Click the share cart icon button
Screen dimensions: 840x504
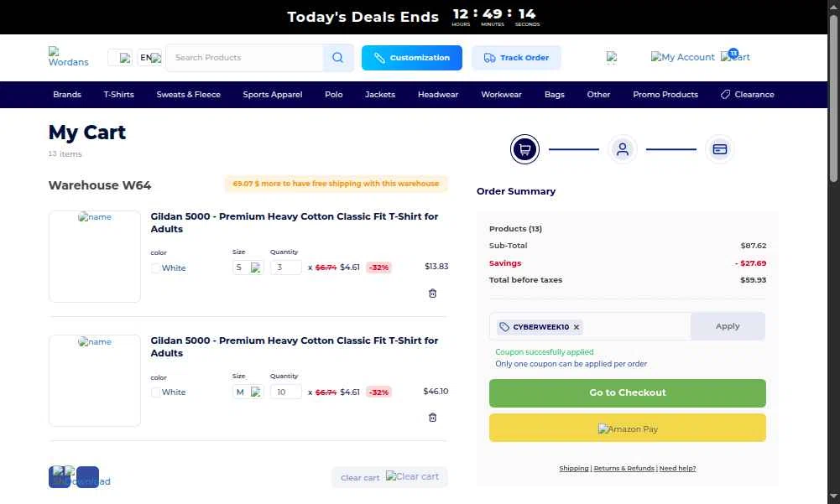tap(60, 477)
